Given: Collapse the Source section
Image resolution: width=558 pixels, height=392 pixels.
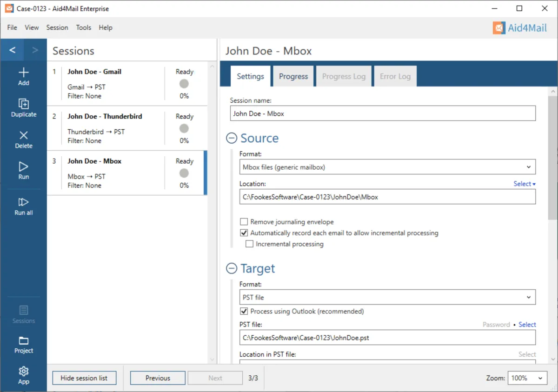Looking at the screenshot, I should coord(231,138).
